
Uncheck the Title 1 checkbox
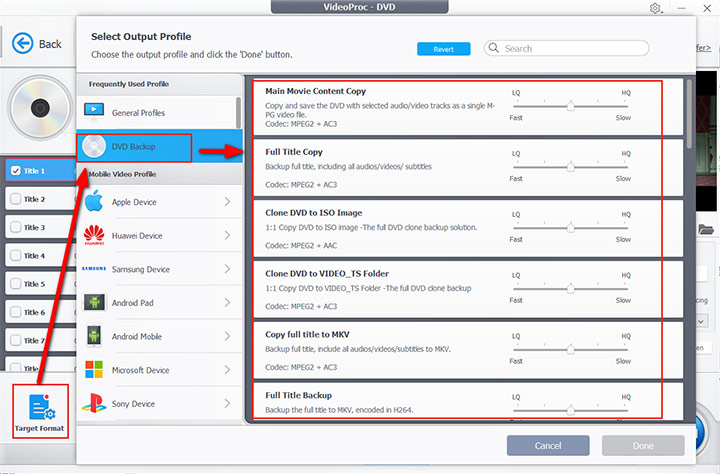coord(16,170)
